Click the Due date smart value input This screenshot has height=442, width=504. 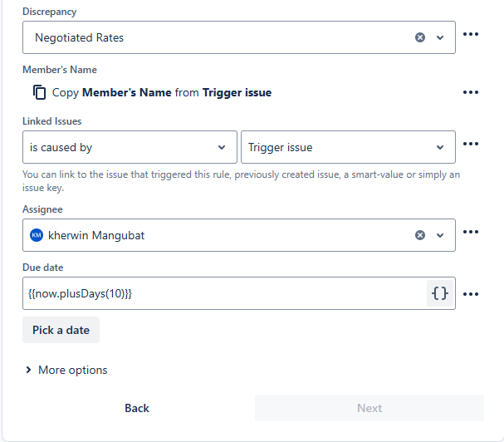coord(225,293)
